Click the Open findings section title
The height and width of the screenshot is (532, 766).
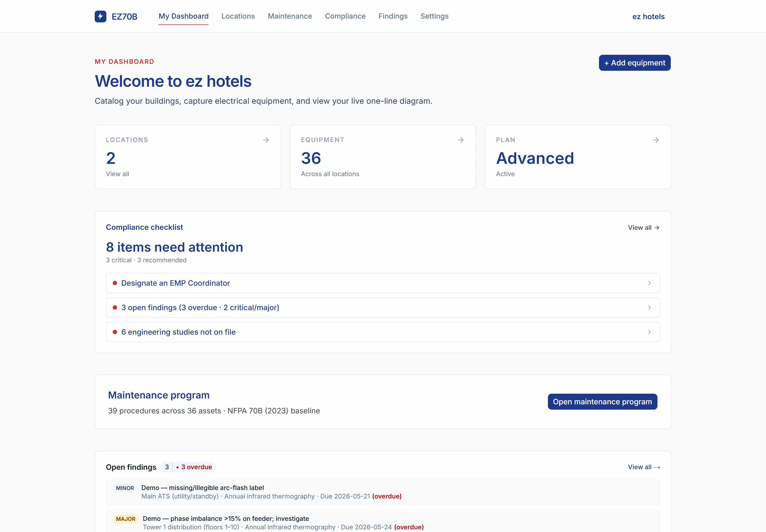click(131, 467)
